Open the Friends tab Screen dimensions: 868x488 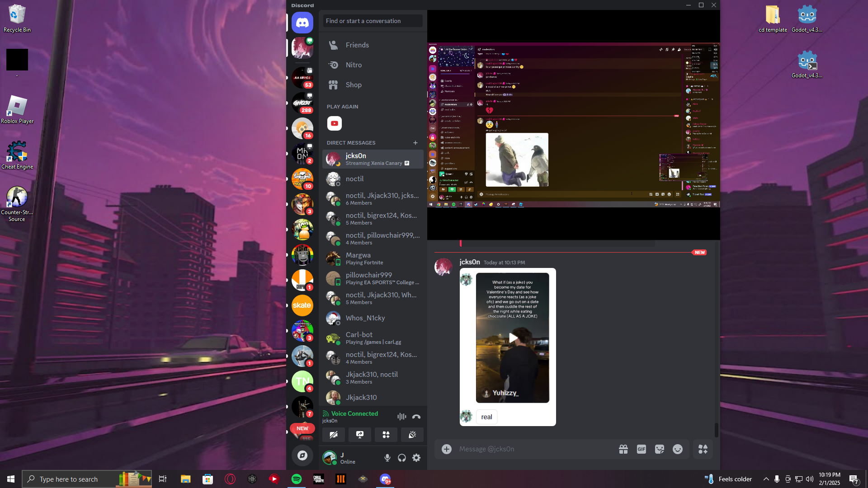357,45
